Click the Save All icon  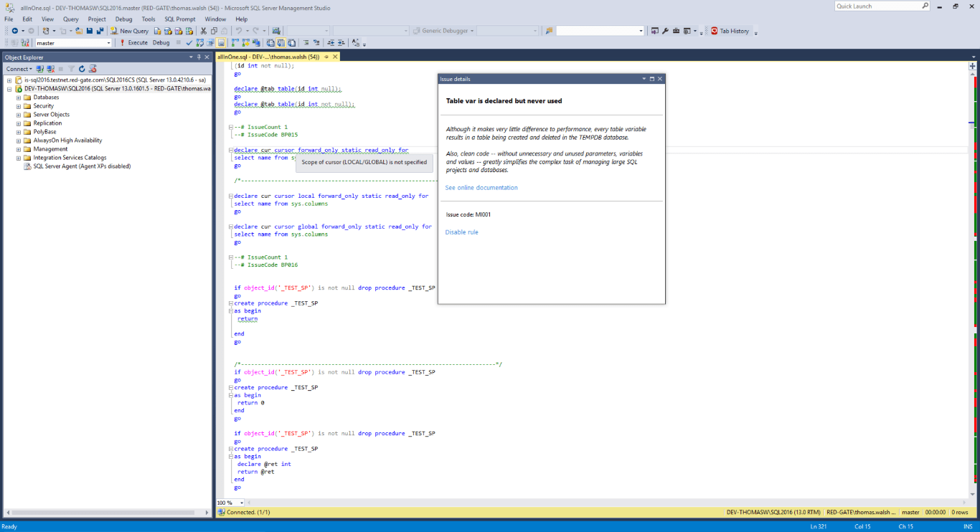pos(100,31)
